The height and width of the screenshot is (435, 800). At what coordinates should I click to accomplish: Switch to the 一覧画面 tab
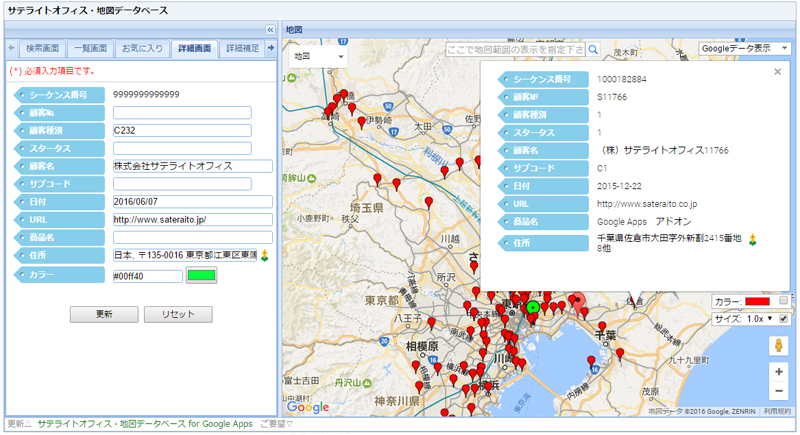point(90,48)
